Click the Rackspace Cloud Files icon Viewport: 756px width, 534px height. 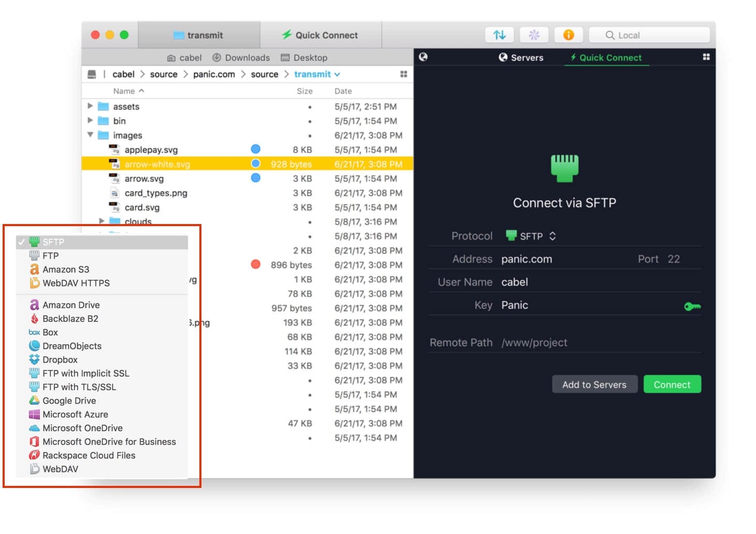coord(34,455)
